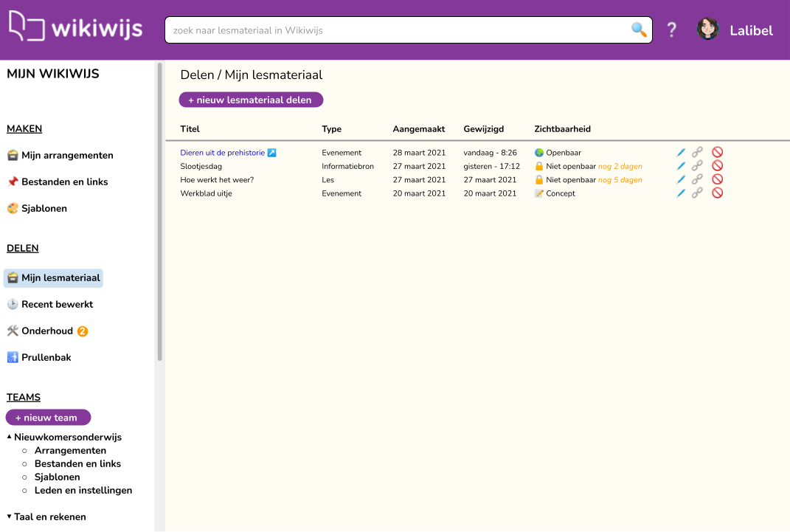Delete Werkblad uitje with the red icon
Viewport: 790px width, 532px height.
point(718,193)
